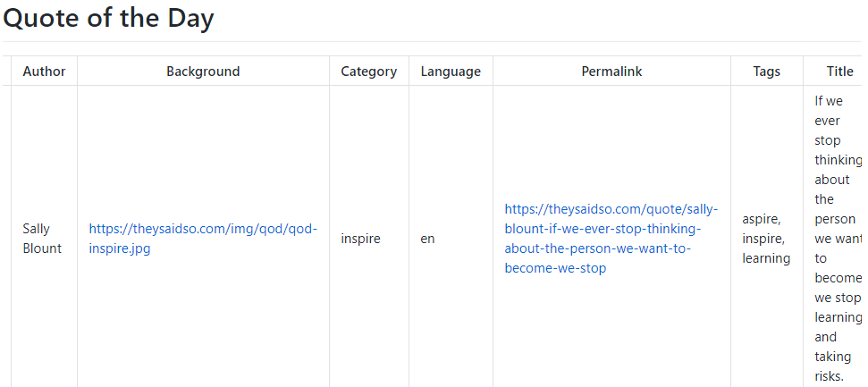The height and width of the screenshot is (387, 868).
Task: Click the narrow empty first column header
Action: 6,71
